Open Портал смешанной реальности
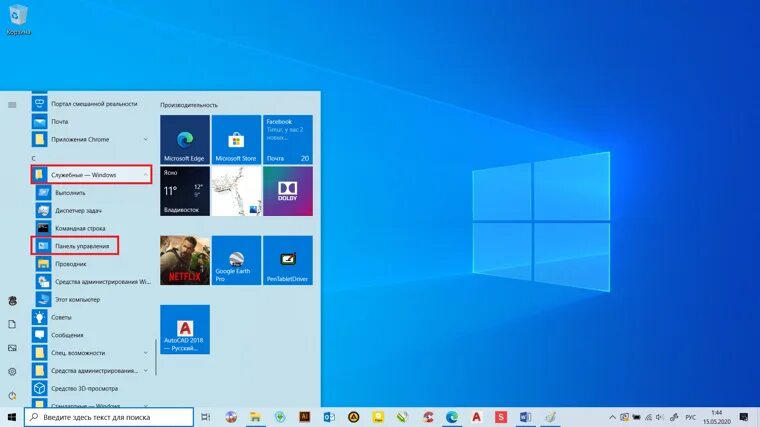Screen dimensions: 760x427 92,104
